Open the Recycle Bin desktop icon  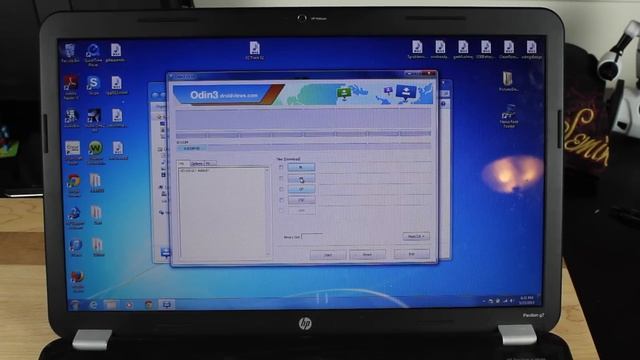pos(69,53)
